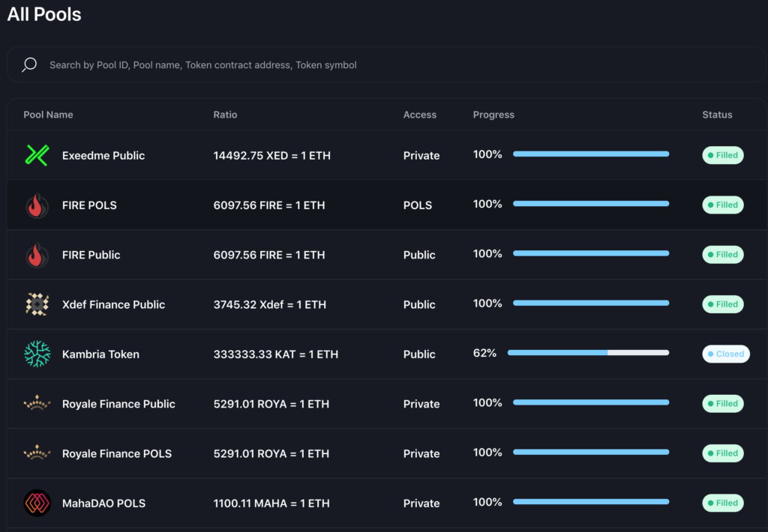The height and width of the screenshot is (532, 768).
Task: Click the 100% value for FIRE Public
Action: (487, 253)
